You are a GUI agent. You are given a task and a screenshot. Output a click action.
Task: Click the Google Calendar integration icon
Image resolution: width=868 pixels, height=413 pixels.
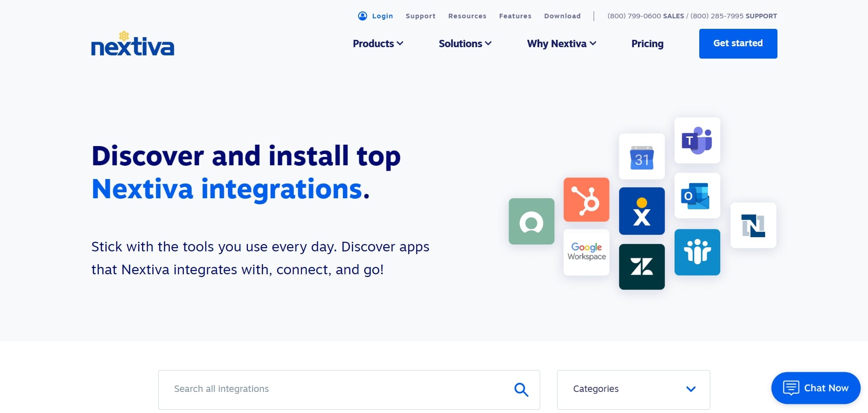(x=642, y=157)
